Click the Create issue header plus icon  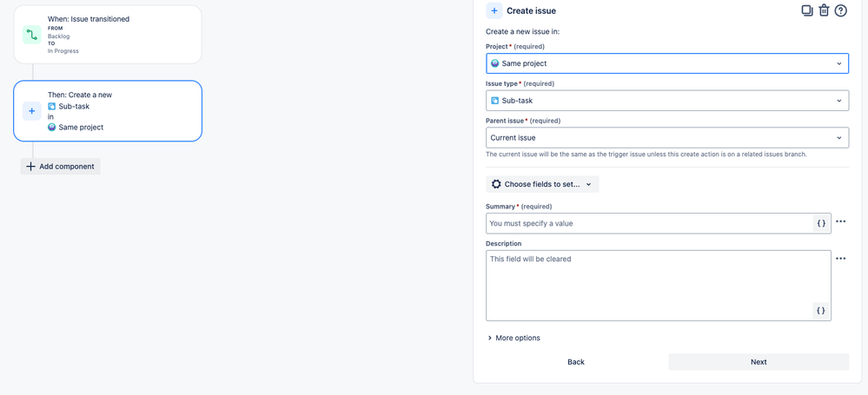pyautogui.click(x=494, y=10)
